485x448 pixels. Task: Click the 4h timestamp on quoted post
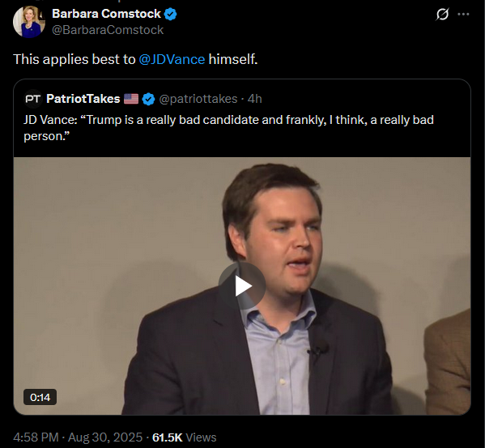click(x=254, y=99)
